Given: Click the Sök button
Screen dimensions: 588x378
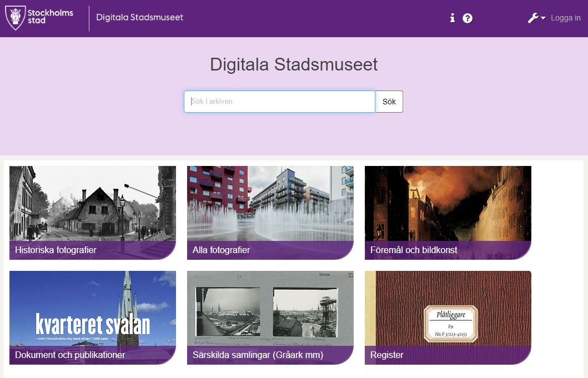Looking at the screenshot, I should 389,101.
